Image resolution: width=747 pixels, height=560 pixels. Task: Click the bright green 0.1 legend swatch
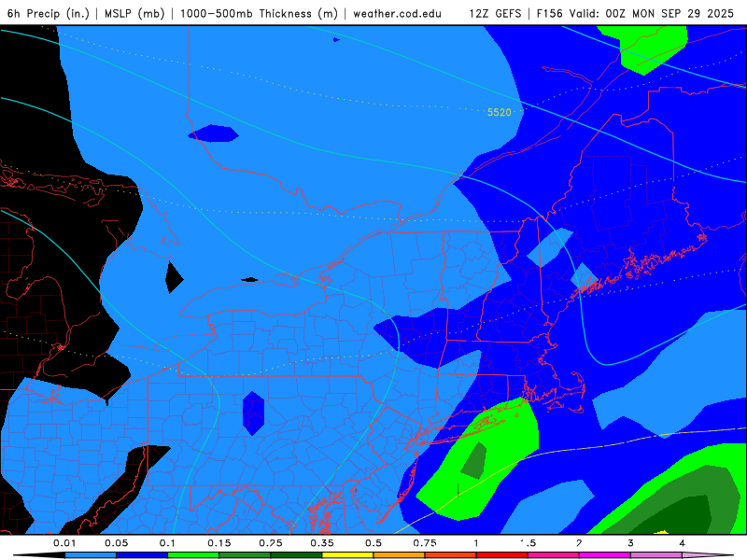pos(193,555)
